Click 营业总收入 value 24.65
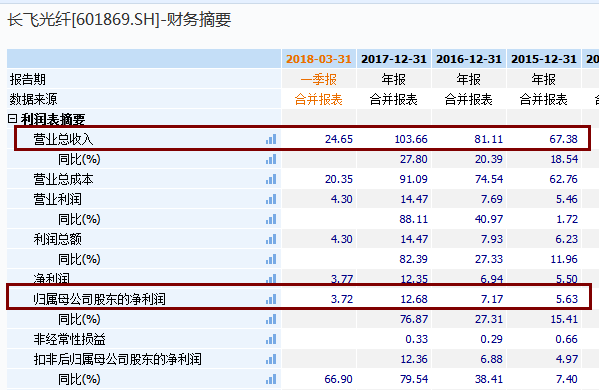 339,139
